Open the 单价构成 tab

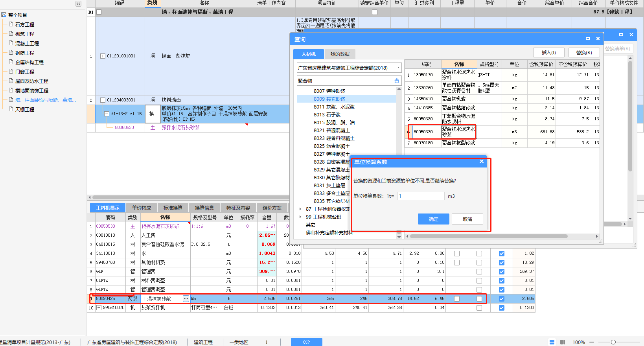point(142,208)
